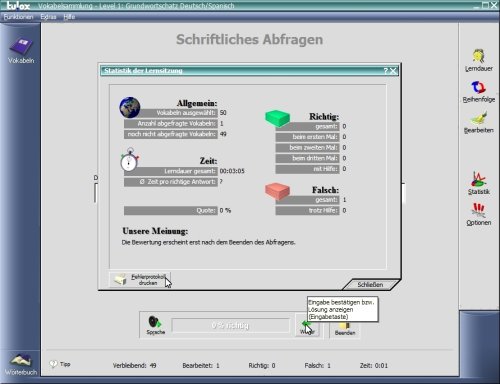Open the Funktionen menu
The image size is (500, 384).
(19, 17)
